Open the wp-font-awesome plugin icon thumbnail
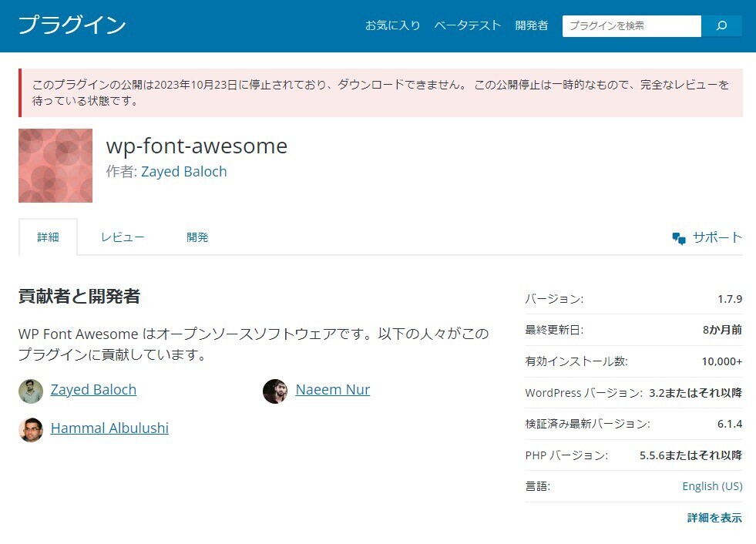Image resolution: width=756 pixels, height=544 pixels. click(x=55, y=166)
